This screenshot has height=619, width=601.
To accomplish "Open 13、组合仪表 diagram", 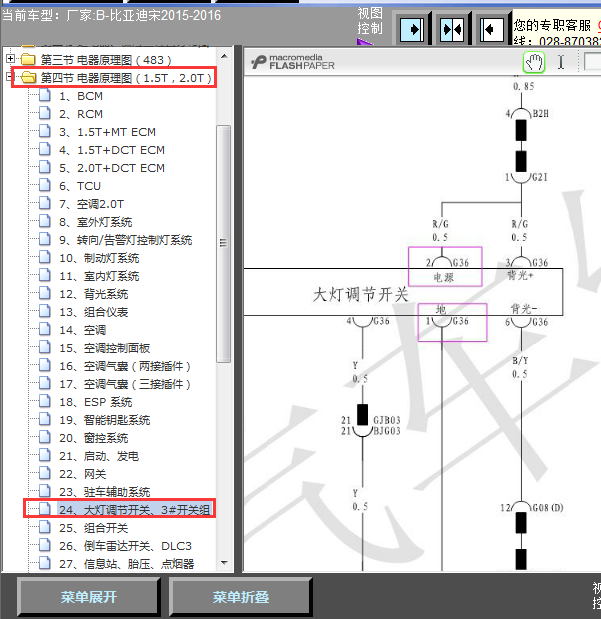I will [94, 312].
